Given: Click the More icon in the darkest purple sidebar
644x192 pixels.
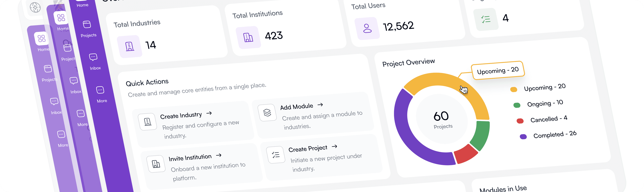Looking at the screenshot, I should tap(100, 90).
